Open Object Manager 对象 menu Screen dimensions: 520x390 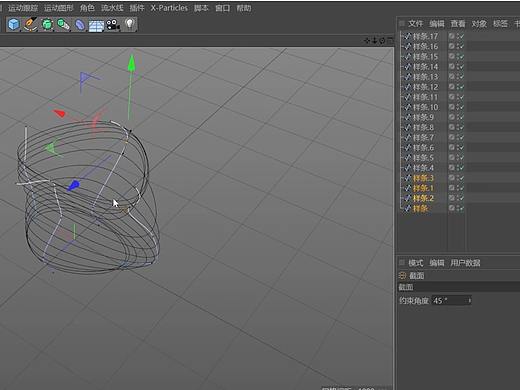(479, 23)
